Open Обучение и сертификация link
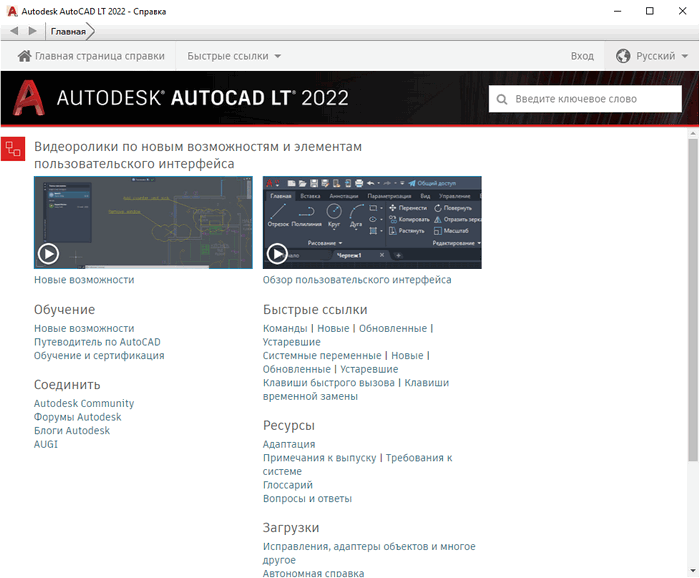The height and width of the screenshot is (578, 700). tap(99, 356)
